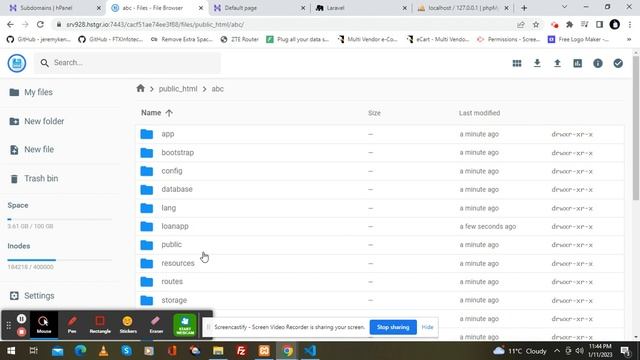Open Microsoft Edge from the taskbar

coord(80,351)
